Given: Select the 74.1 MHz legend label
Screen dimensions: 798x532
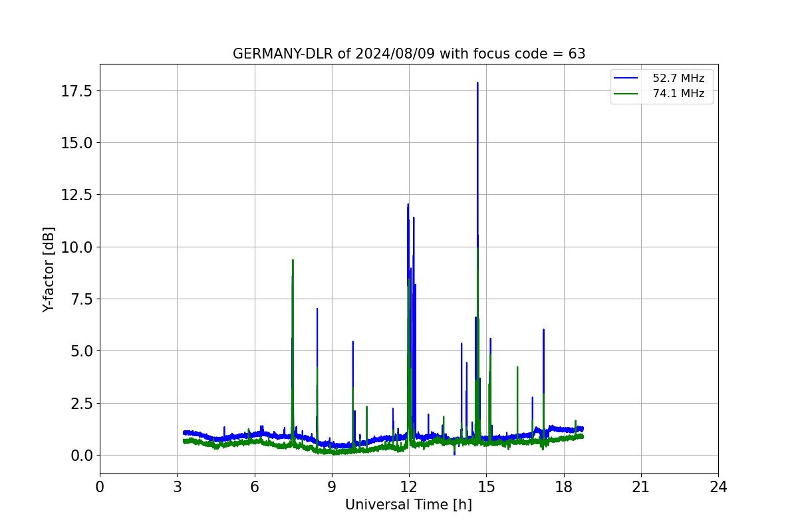Looking at the screenshot, I should (x=678, y=94).
